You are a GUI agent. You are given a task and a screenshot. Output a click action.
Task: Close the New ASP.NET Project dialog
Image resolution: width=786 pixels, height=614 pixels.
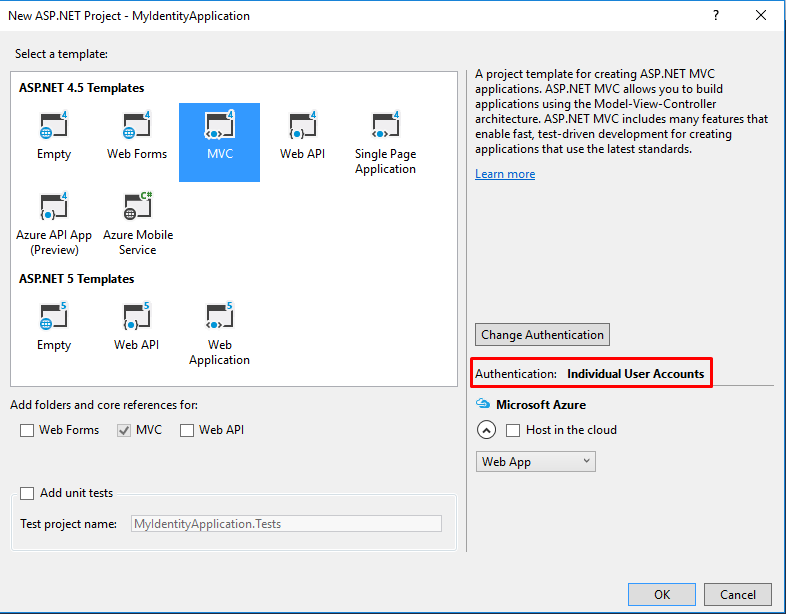761,16
